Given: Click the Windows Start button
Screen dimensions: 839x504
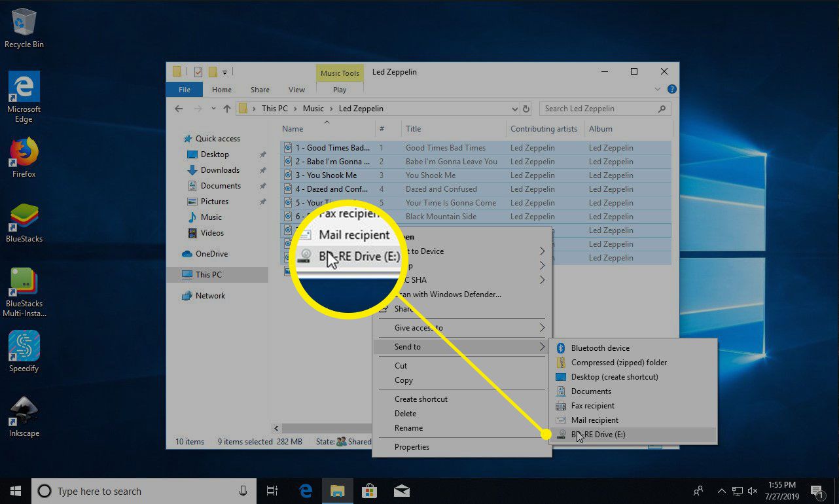Looking at the screenshot, I should 15,491.
